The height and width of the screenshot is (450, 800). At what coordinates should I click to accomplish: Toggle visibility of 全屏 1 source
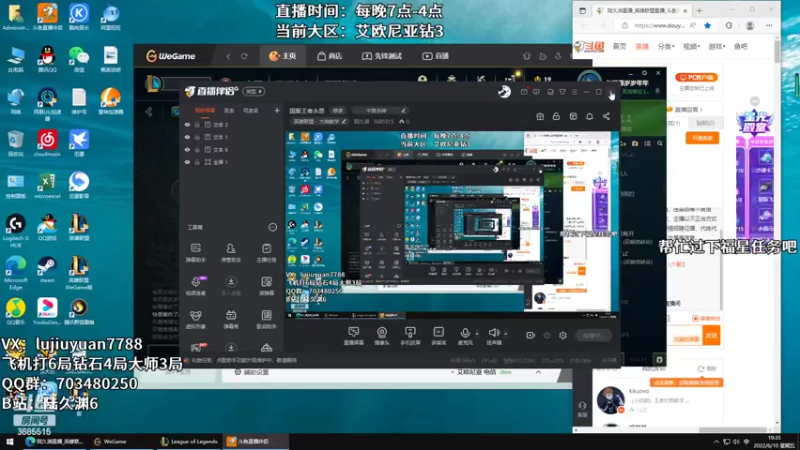coord(187,162)
